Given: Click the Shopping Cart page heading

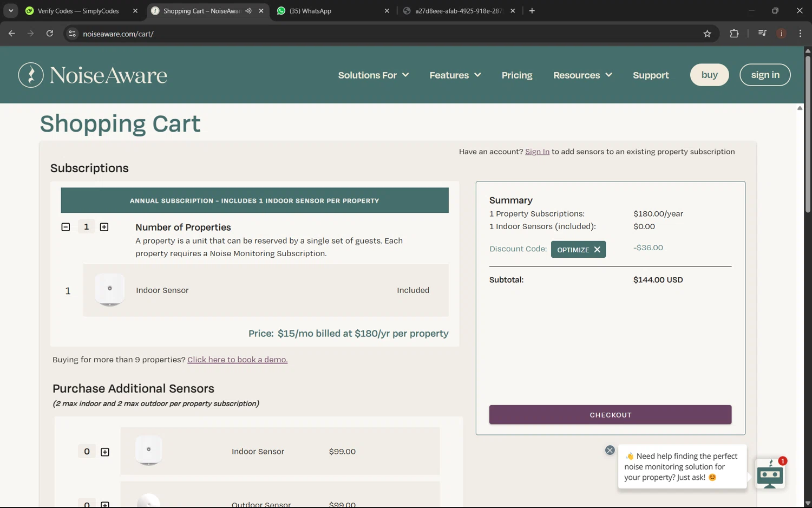Looking at the screenshot, I should (x=120, y=124).
